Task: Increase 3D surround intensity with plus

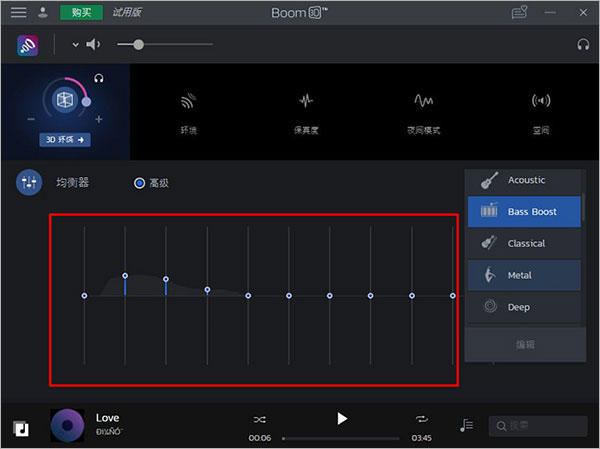Action: 99,119
